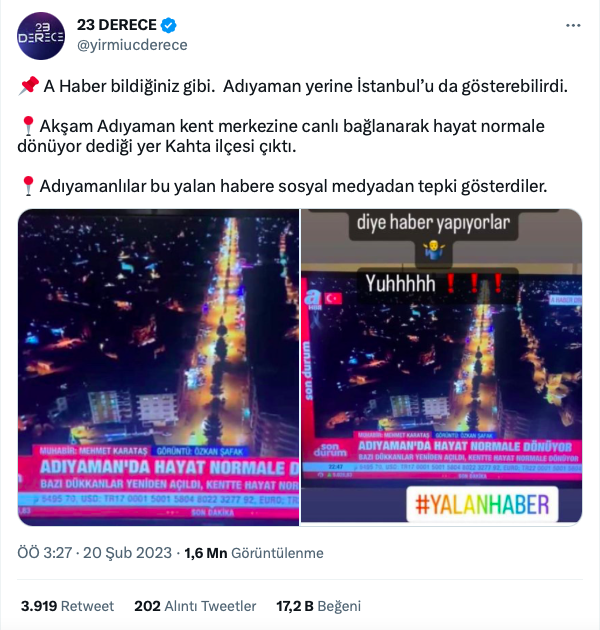600x630 pixels.
Task: Open the @yirmiucderece handle link
Action: point(132,45)
